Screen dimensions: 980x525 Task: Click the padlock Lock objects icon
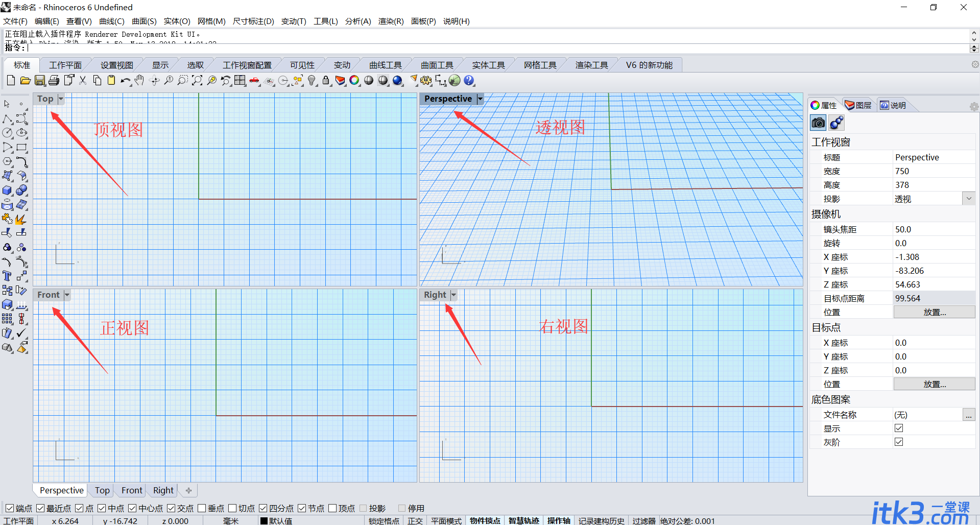pos(326,80)
